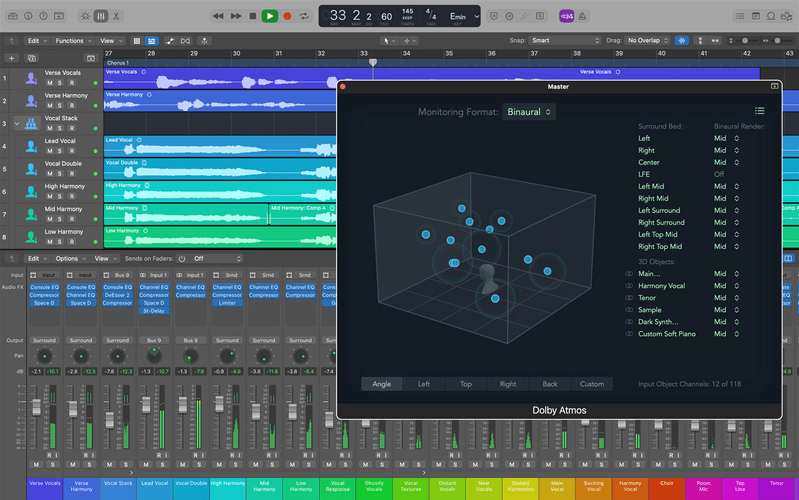Mute the Verse Vocals track in header
The height and width of the screenshot is (500, 799).
(x=49, y=83)
